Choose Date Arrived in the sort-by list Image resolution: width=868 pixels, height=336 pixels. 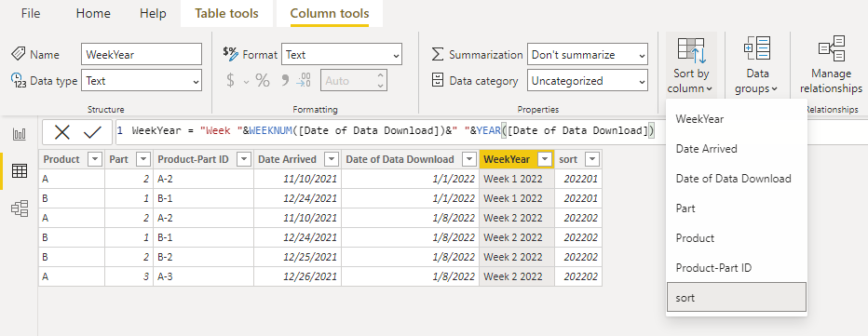(737, 148)
